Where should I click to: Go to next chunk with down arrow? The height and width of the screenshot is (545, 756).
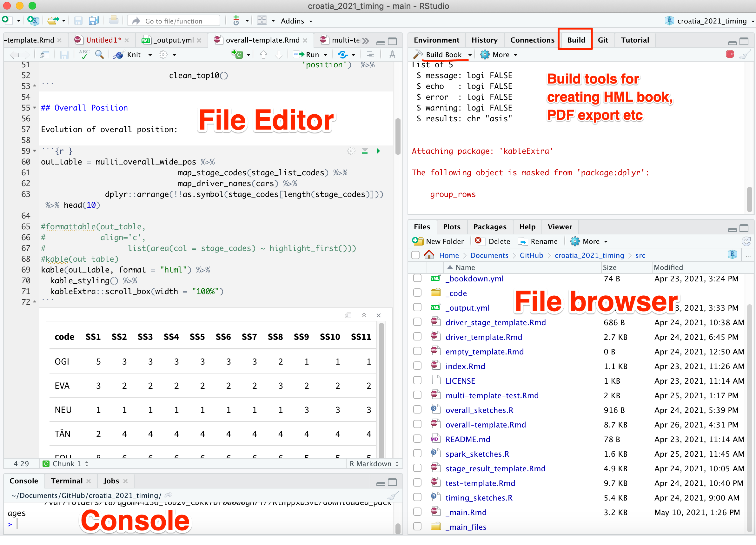point(279,54)
